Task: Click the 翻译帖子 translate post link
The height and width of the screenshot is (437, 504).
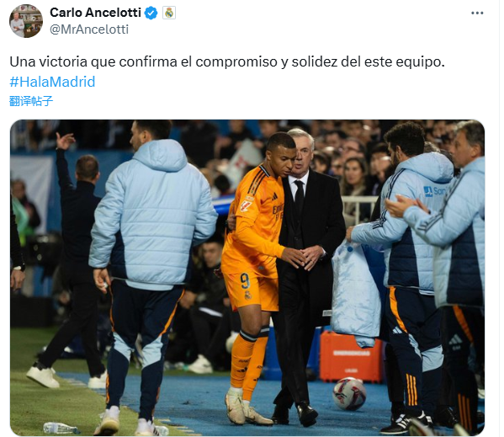Action: [x=31, y=101]
